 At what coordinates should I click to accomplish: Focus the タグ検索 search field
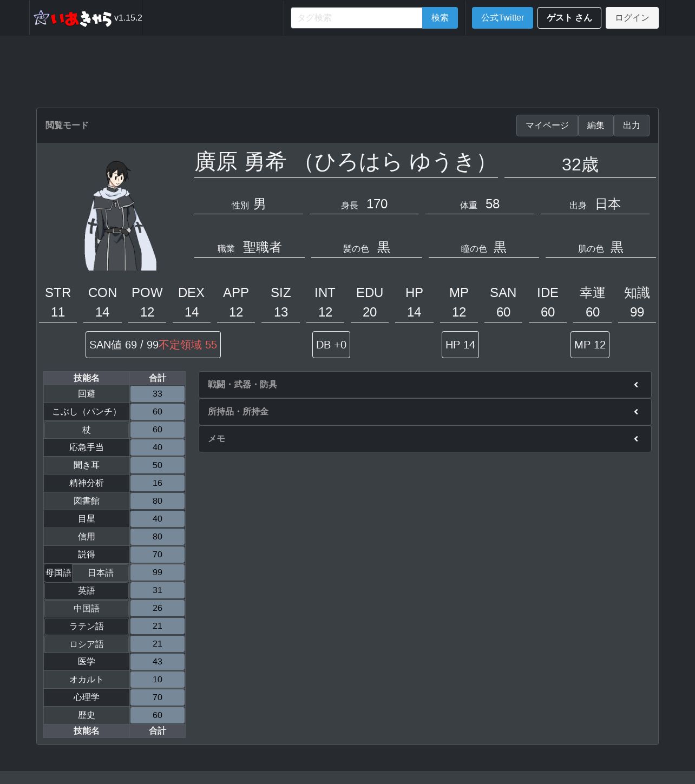coord(357,18)
